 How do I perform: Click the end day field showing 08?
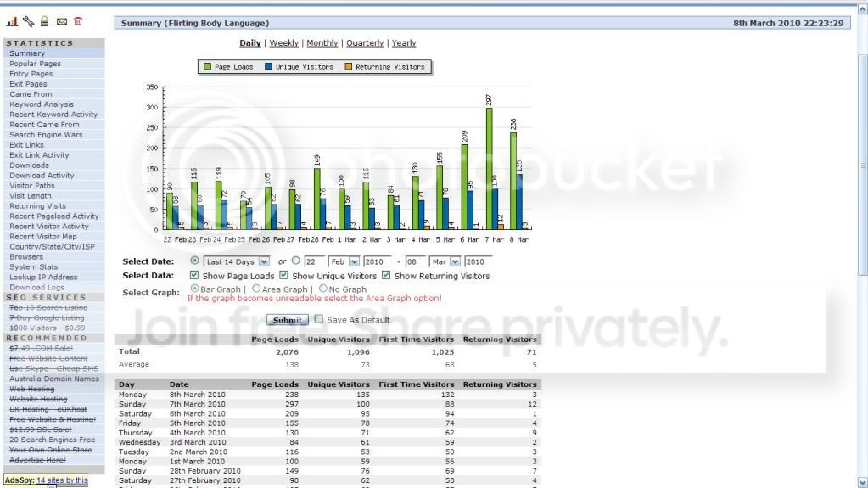416,261
